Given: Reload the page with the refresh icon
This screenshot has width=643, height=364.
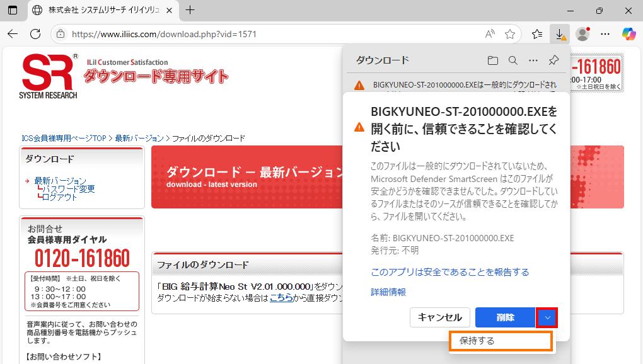Looking at the screenshot, I should (35, 34).
